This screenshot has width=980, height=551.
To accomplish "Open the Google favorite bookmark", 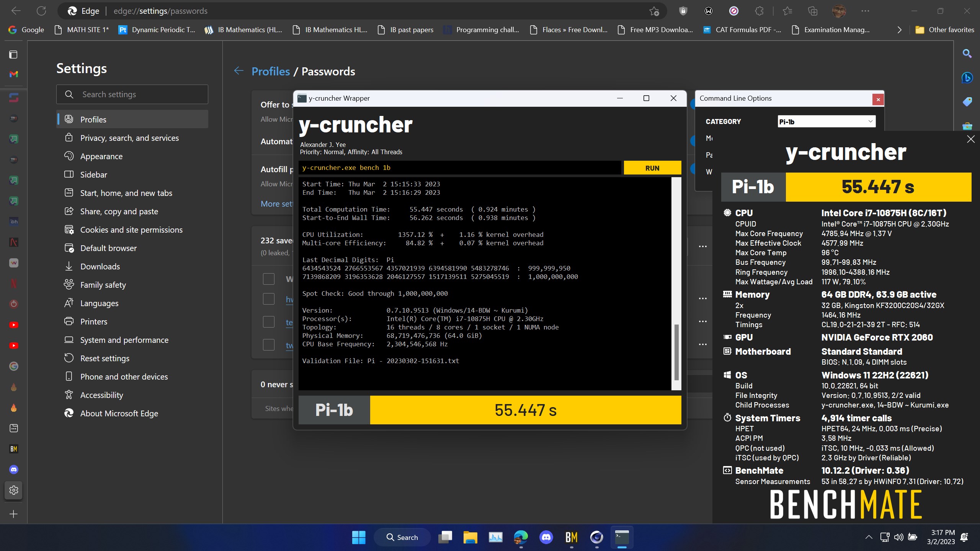I will (x=26, y=30).
